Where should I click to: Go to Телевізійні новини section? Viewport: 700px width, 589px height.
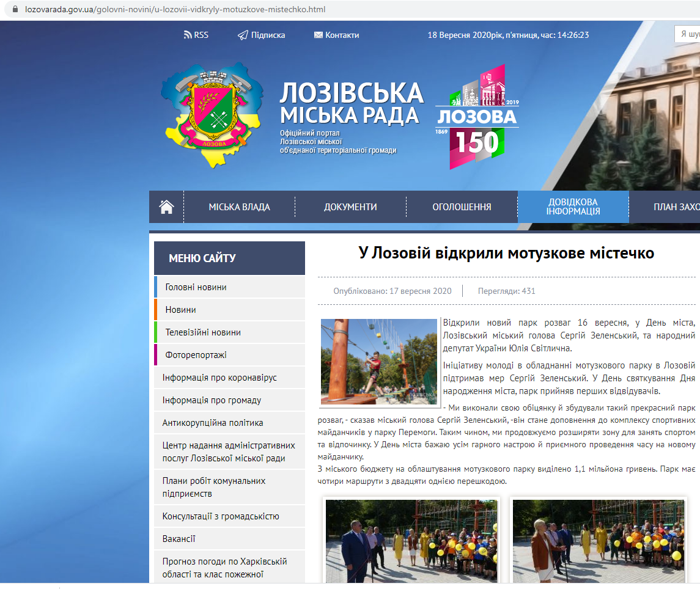click(x=203, y=332)
